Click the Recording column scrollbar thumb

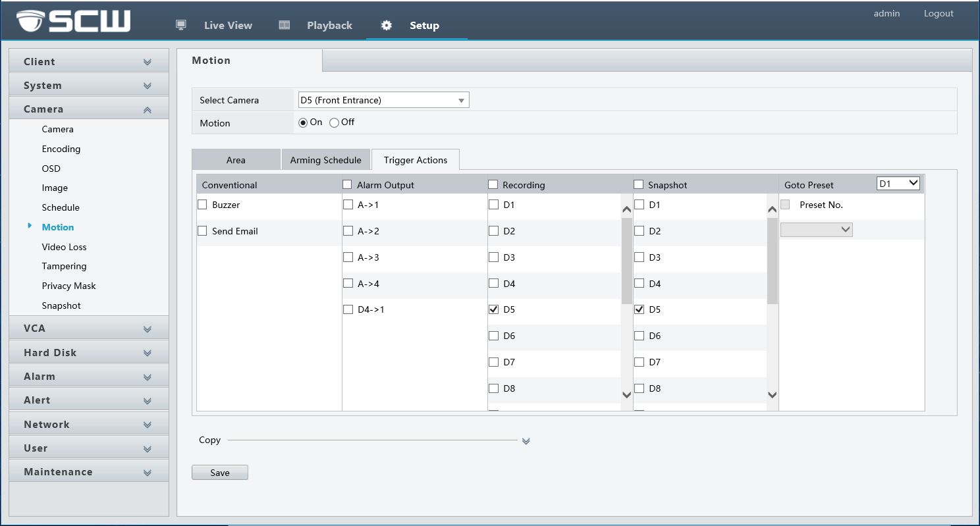(x=626, y=261)
